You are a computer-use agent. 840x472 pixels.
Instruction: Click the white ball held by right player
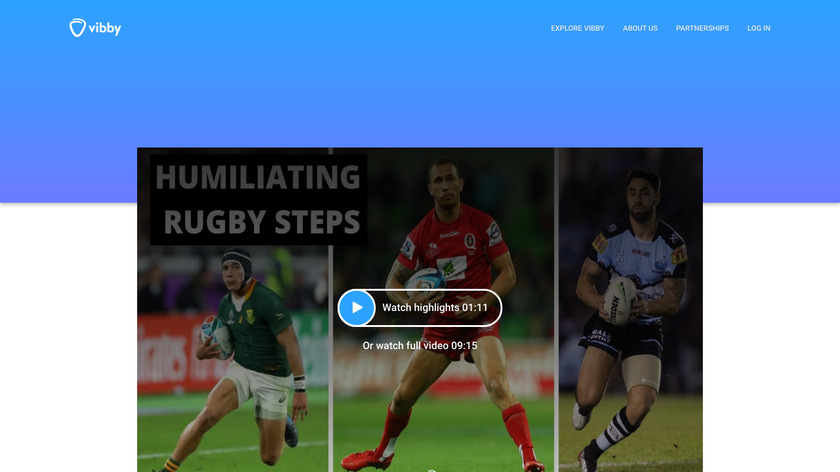620,301
